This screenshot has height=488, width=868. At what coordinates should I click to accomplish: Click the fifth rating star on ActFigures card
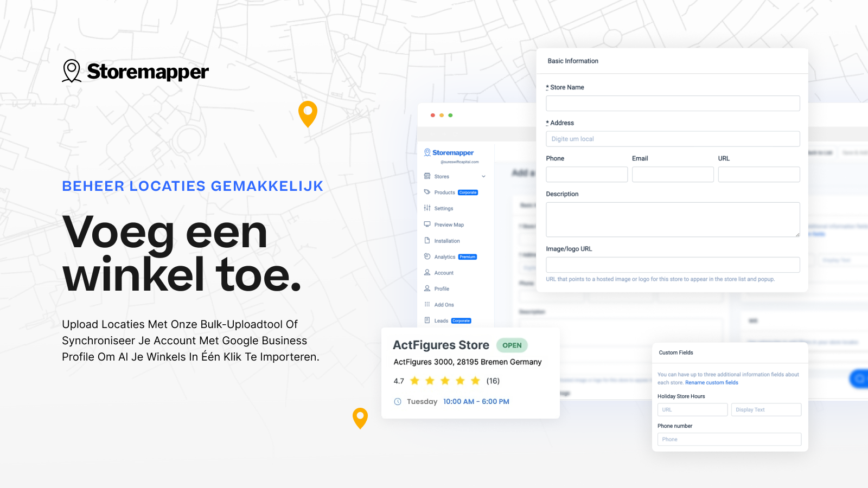tap(476, 381)
